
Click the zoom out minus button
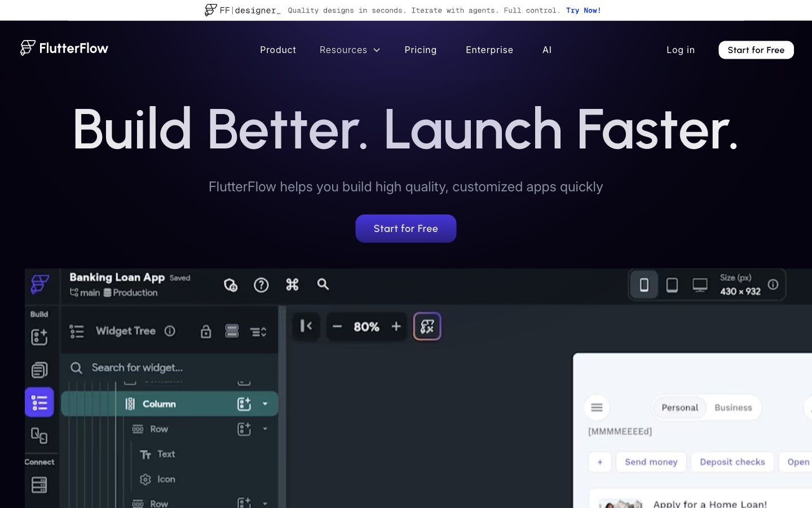coord(337,326)
